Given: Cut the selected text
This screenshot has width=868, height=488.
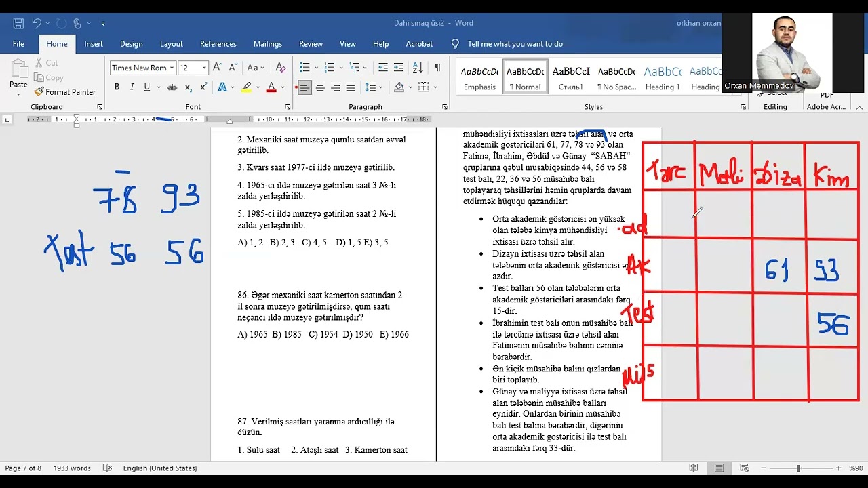Looking at the screenshot, I should (x=46, y=62).
